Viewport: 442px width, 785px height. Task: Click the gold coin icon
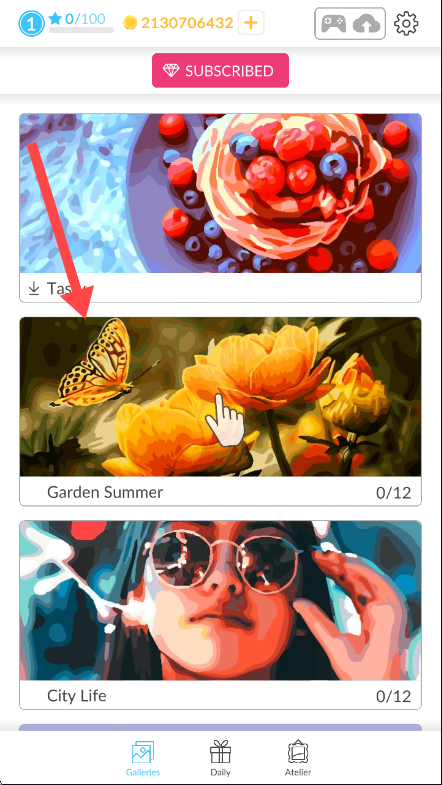point(130,23)
